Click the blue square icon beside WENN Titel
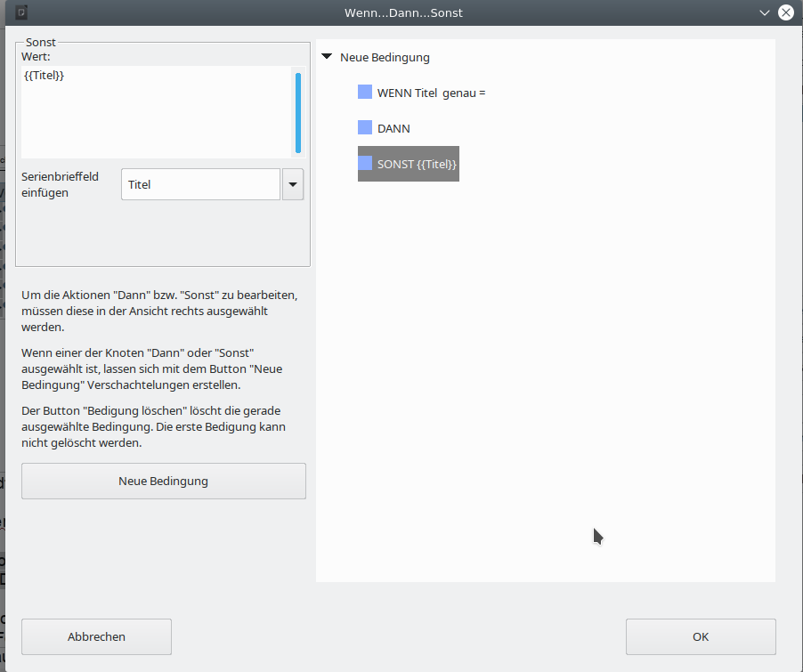The width and height of the screenshot is (803, 672). tap(365, 93)
